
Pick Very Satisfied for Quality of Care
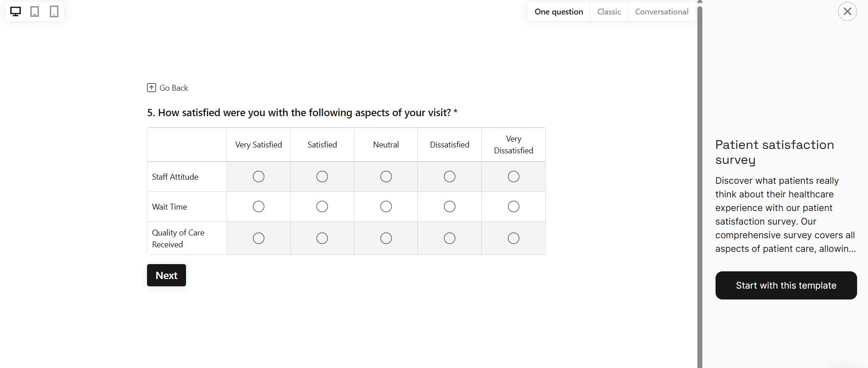(259, 238)
